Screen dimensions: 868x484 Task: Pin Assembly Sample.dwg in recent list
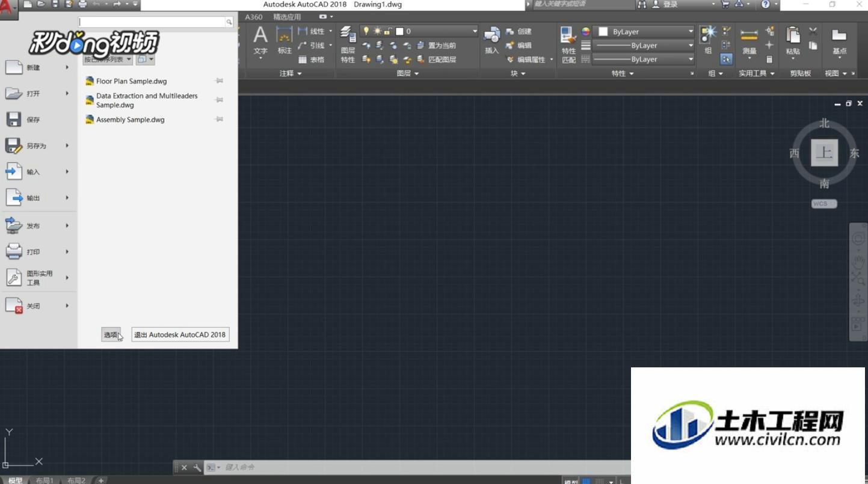(220, 120)
